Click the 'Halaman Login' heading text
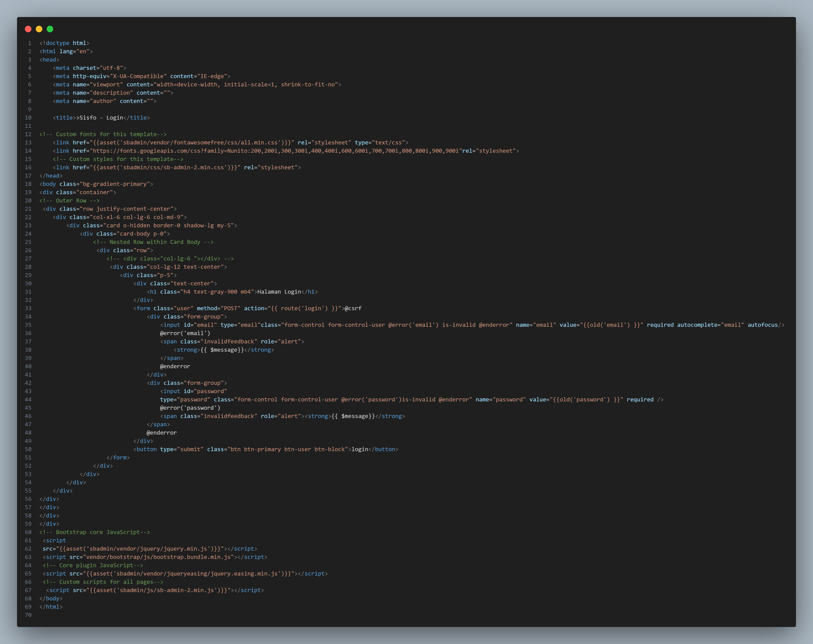Viewport: 813px width, 644px height. [279, 292]
